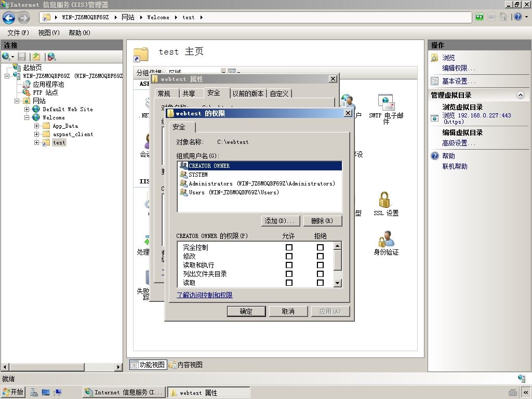This screenshot has width=532, height=399.
Task: Click the FTP 站点 tree icon
Action: [26, 92]
